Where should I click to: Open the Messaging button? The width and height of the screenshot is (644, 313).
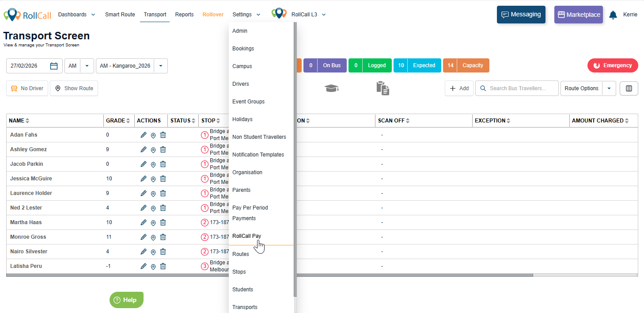point(521,15)
